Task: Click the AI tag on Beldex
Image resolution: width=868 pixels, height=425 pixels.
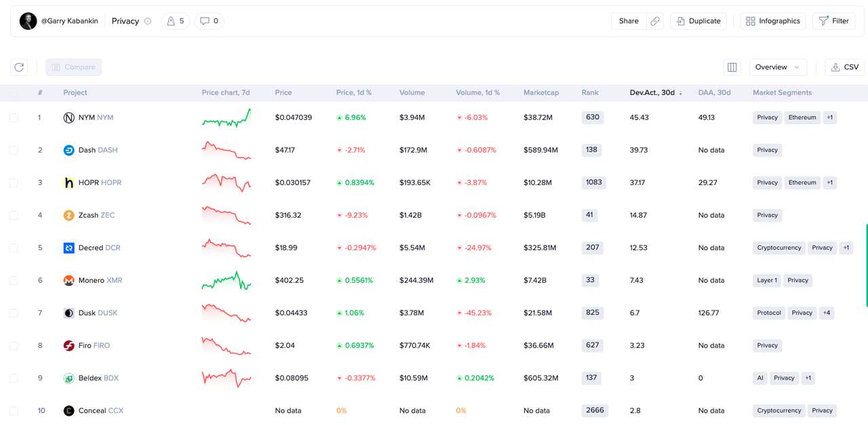Action: tap(760, 378)
